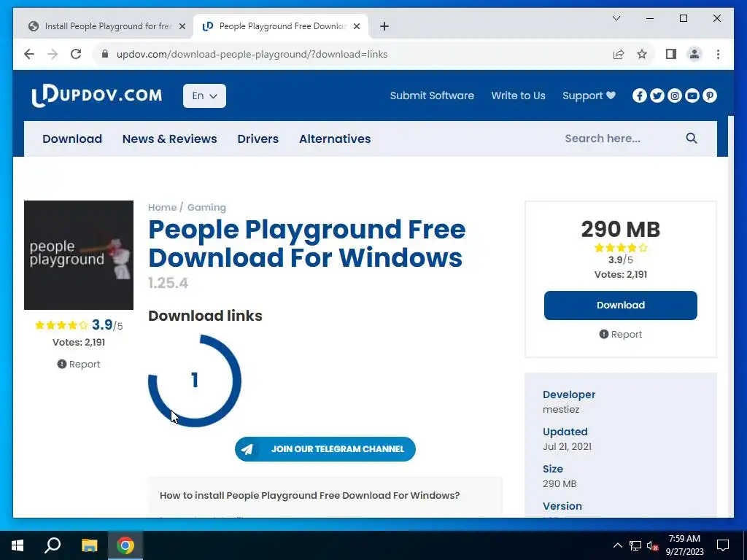The image size is (747, 560).
Task: Click the browser address bar URL
Action: (252, 54)
